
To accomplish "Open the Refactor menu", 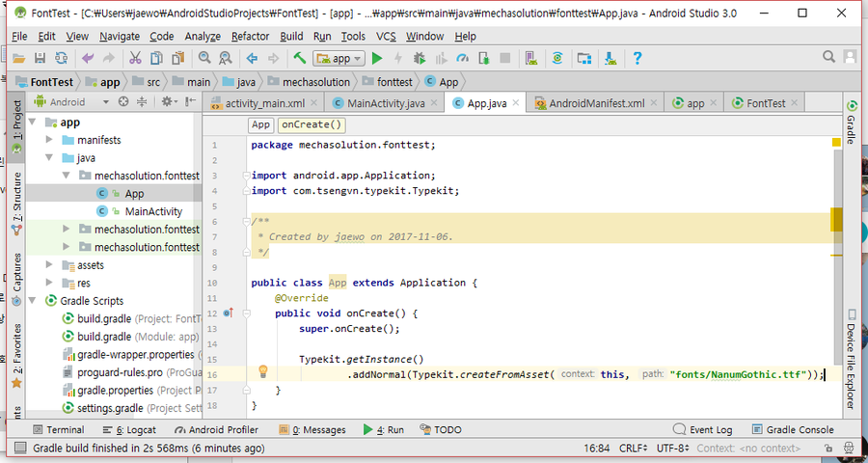I will click(250, 36).
